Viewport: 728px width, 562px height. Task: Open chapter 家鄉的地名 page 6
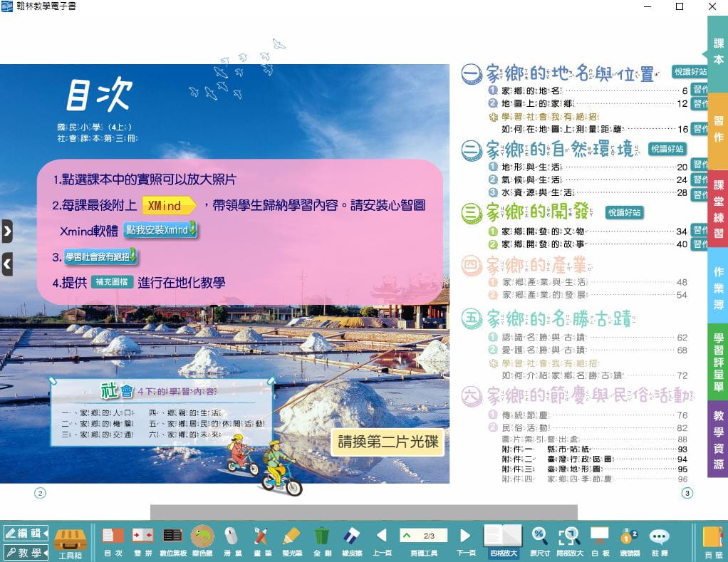tap(588, 90)
